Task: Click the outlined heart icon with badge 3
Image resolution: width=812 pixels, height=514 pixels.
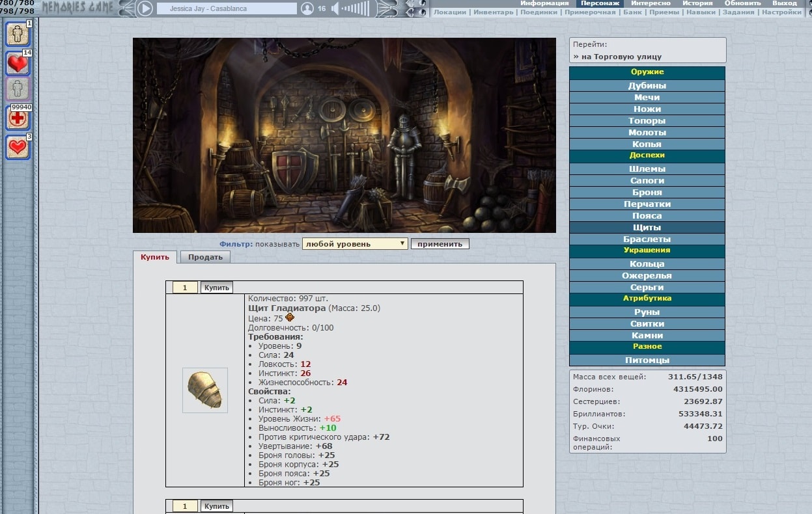Action: 18,148
